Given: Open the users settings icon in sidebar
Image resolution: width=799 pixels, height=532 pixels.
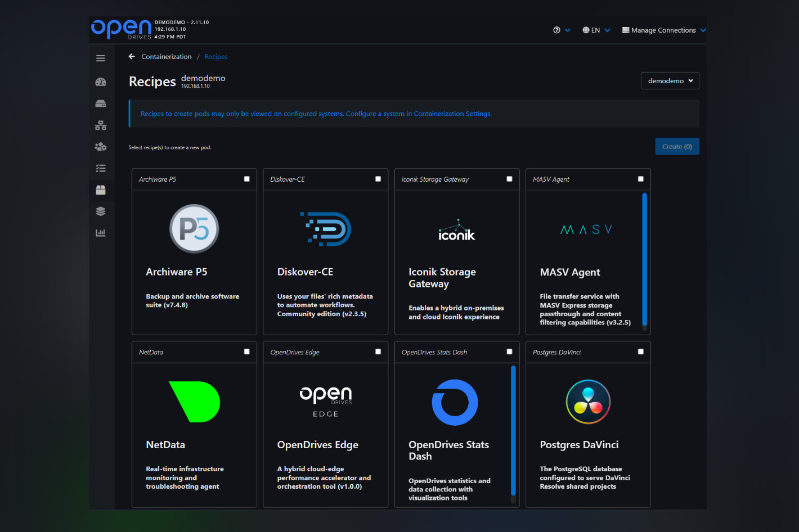Looking at the screenshot, I should click(101, 147).
